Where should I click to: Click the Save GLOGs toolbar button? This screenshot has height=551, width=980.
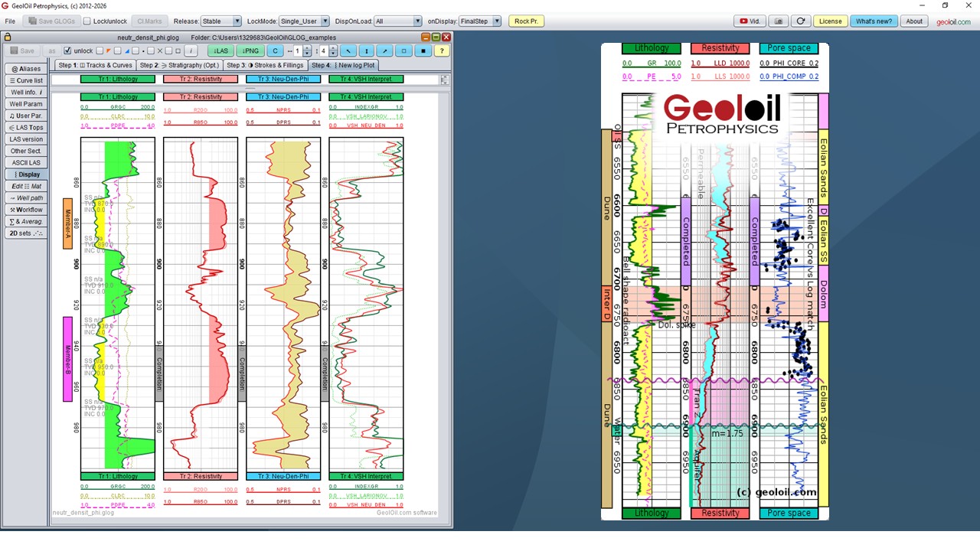point(51,21)
